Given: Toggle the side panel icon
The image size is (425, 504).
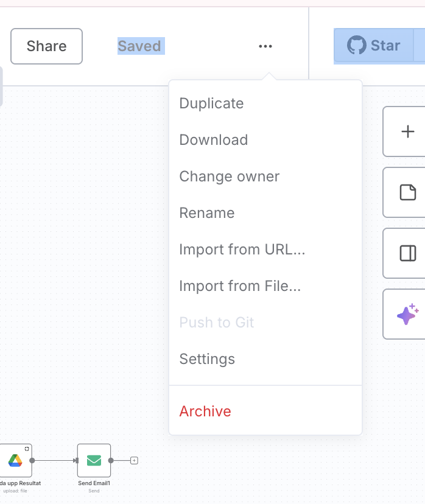Looking at the screenshot, I should pyautogui.click(x=407, y=253).
